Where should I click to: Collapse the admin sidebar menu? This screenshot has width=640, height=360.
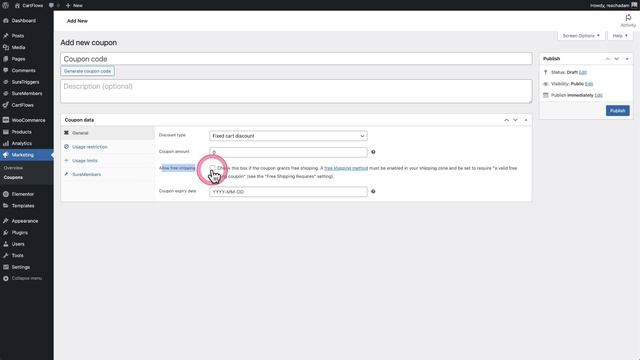coord(26,278)
